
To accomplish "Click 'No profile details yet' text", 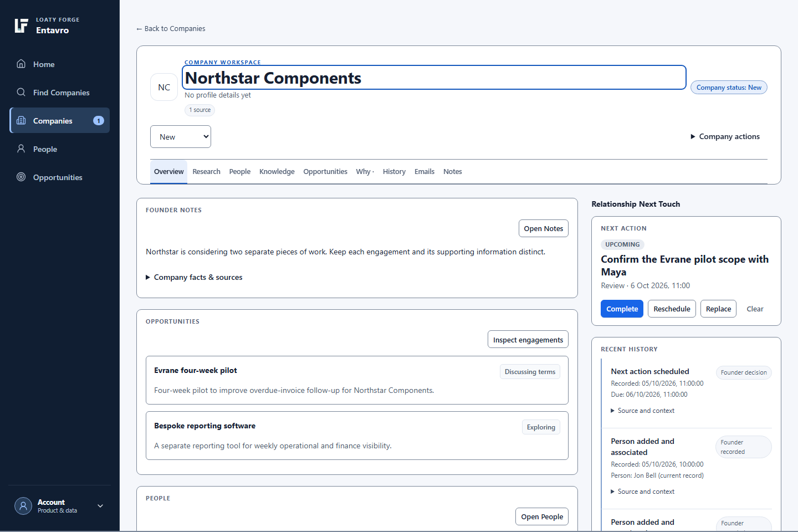I will pos(218,95).
